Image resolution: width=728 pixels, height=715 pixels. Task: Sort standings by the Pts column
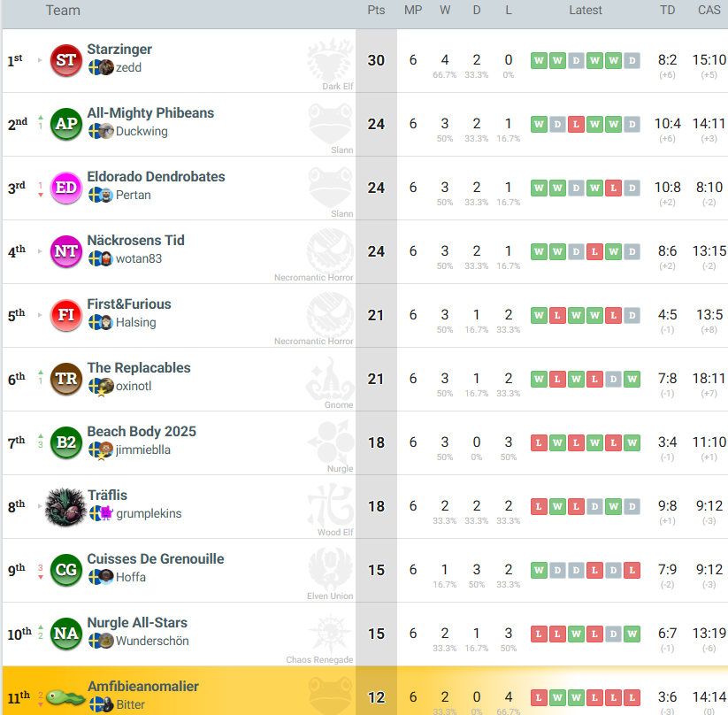376,11
